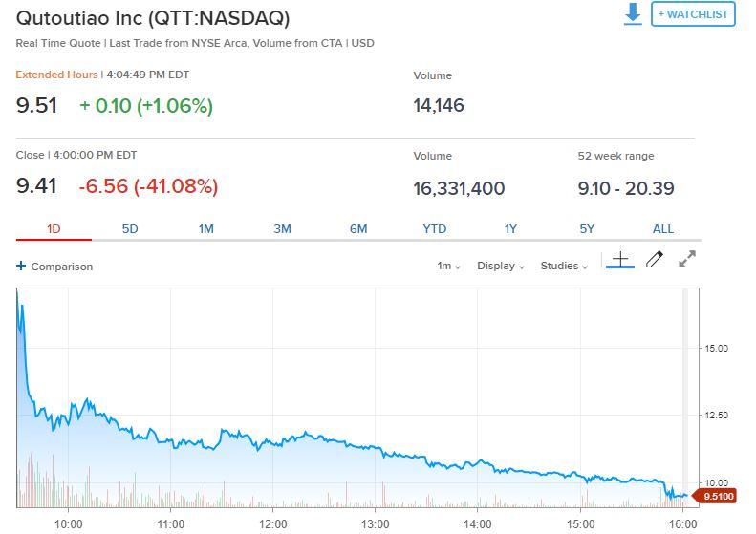
Task: Select the 5Y range tab
Action: click(587, 228)
